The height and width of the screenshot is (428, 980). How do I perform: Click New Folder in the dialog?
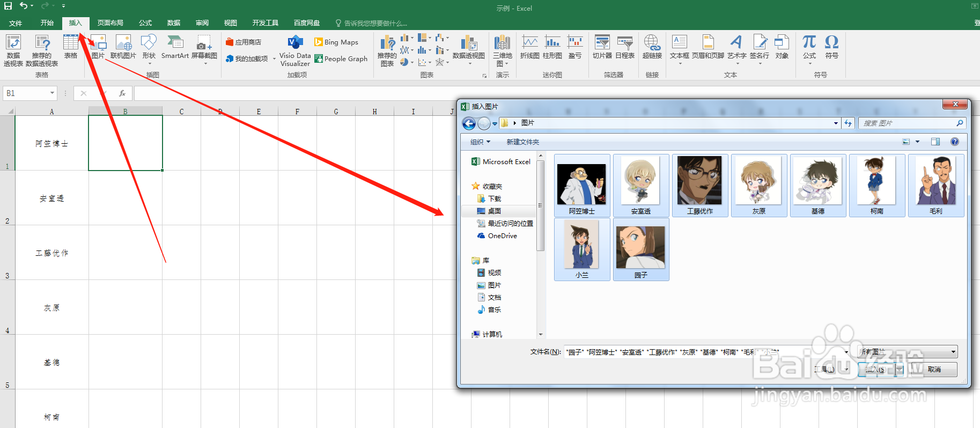click(523, 142)
